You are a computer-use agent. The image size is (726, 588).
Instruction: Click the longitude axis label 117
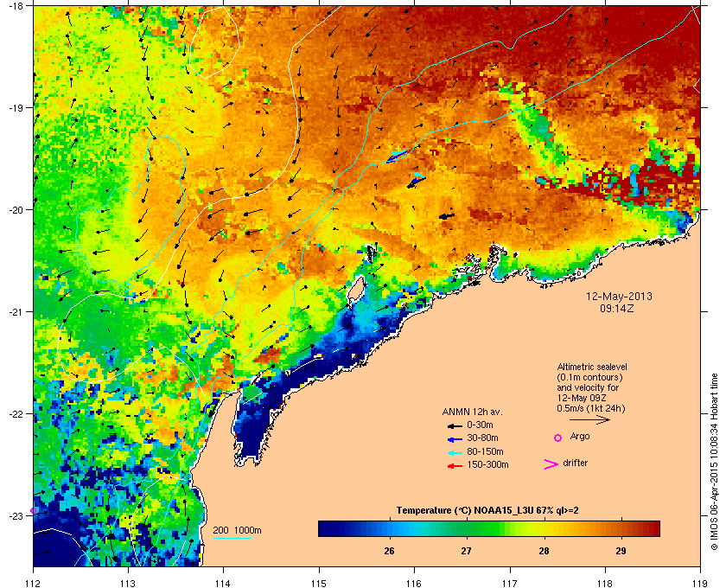(x=509, y=583)
